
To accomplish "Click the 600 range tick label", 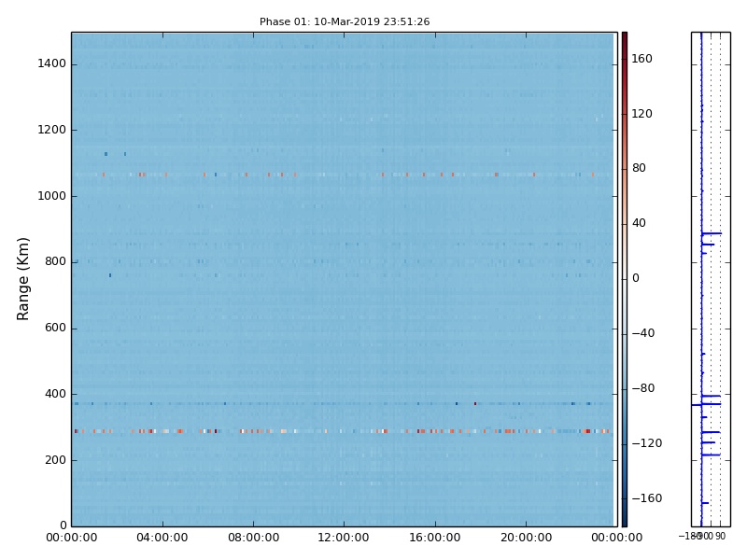I will coord(55,328).
